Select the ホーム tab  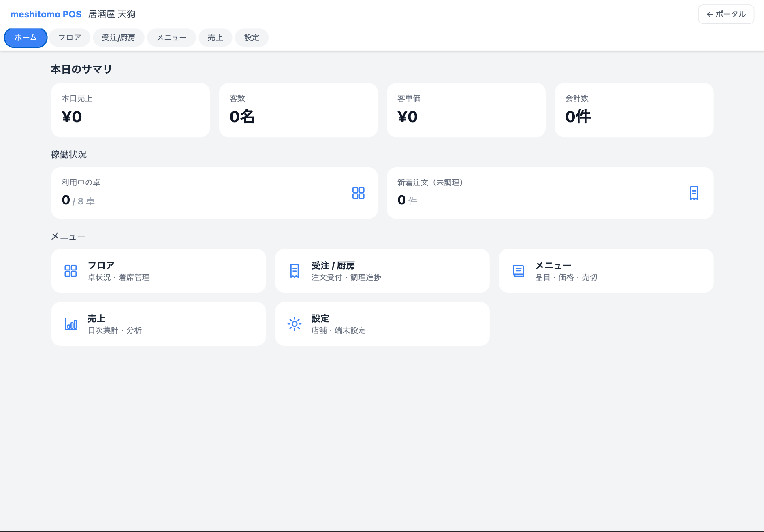(x=26, y=38)
